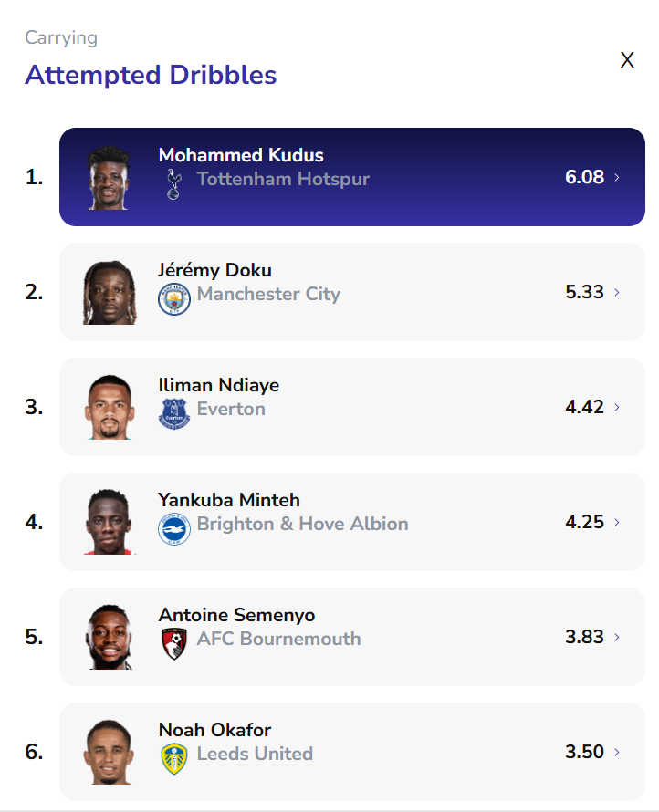Expand Mohammed Kudus row chevron arrow
659x812 pixels.
click(617, 178)
